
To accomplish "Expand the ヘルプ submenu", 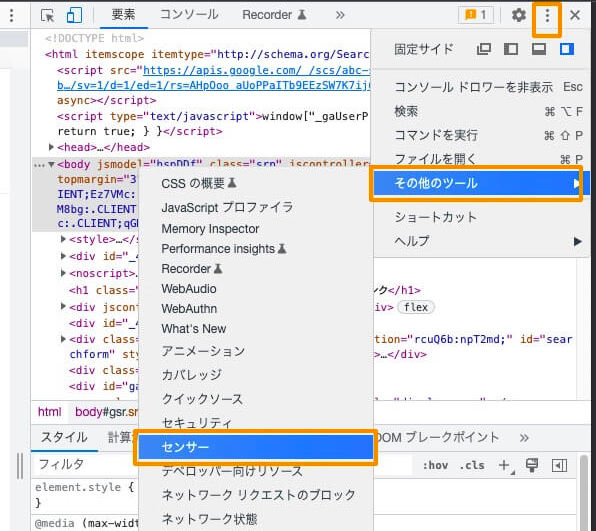I will pyautogui.click(x=482, y=241).
